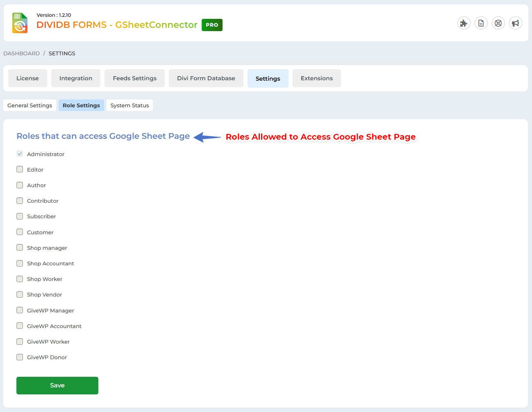Check the Shop manager role
This screenshot has height=412, width=532.
[20, 247]
